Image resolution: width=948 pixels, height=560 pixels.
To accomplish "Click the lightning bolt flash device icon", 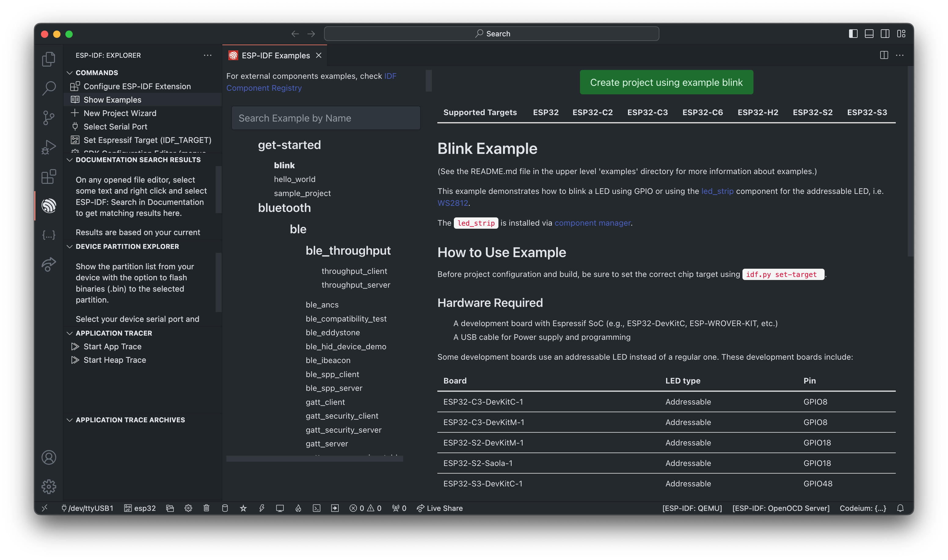I will pos(261,508).
